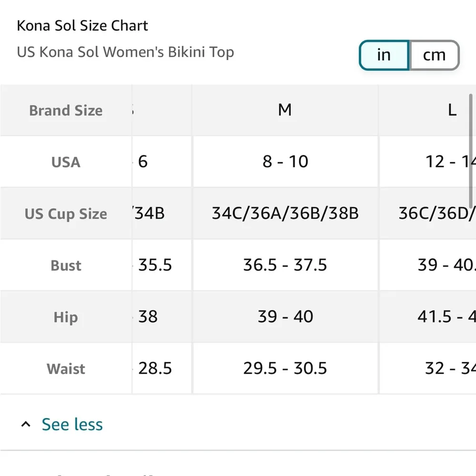Select the M size column header

point(285,110)
